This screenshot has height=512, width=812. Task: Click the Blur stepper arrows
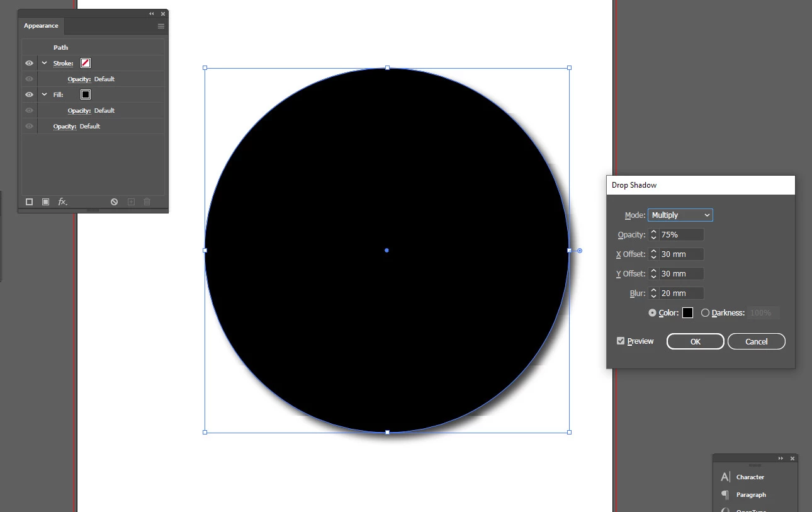653,293
